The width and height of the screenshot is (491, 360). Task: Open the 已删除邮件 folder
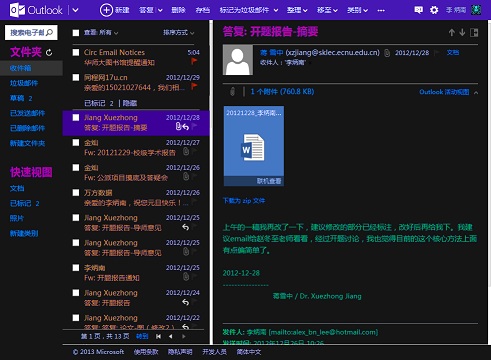point(27,128)
